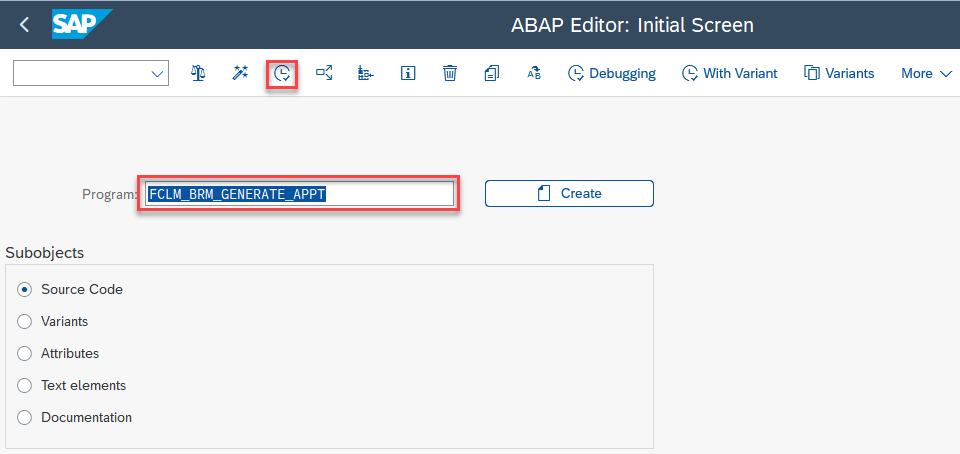Open the command field dropdown arrow
The image size is (960, 454).
(157, 74)
